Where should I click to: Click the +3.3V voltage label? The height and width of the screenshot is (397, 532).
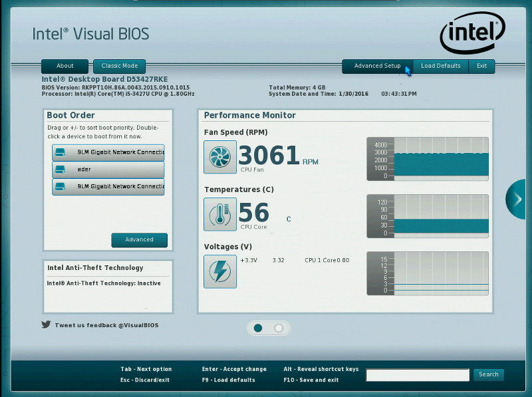(x=249, y=260)
